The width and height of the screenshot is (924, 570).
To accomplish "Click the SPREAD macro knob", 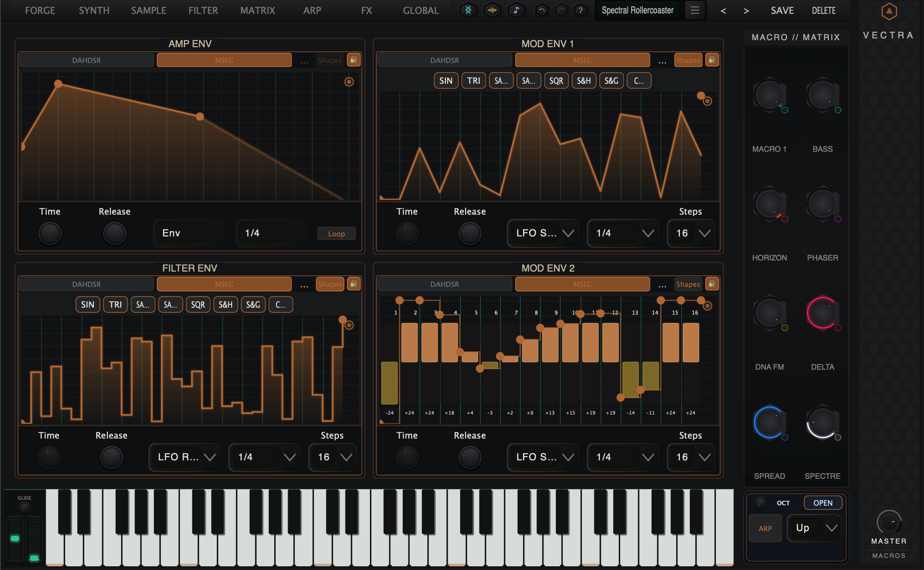I will pyautogui.click(x=769, y=422).
